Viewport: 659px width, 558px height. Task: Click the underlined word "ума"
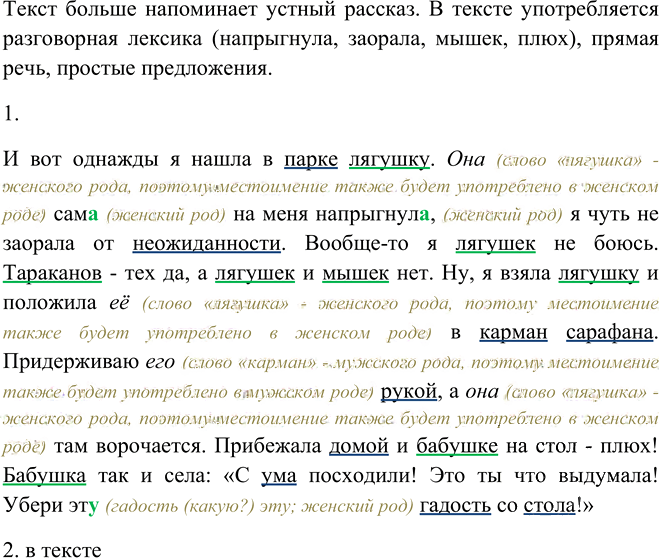(279, 476)
